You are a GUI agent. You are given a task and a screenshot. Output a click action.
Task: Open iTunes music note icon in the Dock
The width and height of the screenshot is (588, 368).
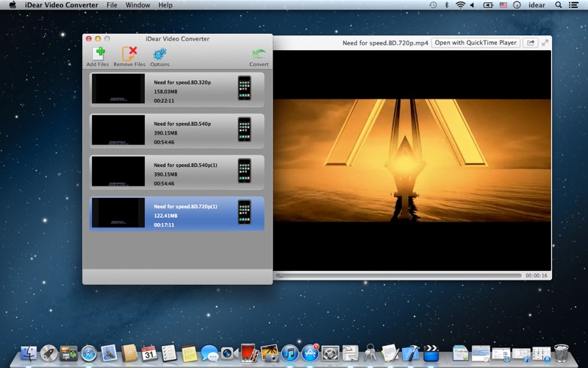tap(290, 353)
